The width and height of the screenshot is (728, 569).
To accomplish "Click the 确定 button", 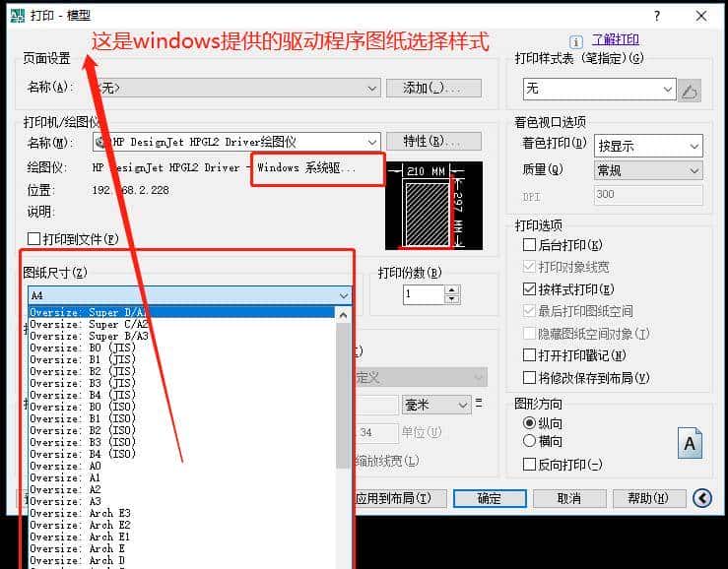I will point(490,498).
